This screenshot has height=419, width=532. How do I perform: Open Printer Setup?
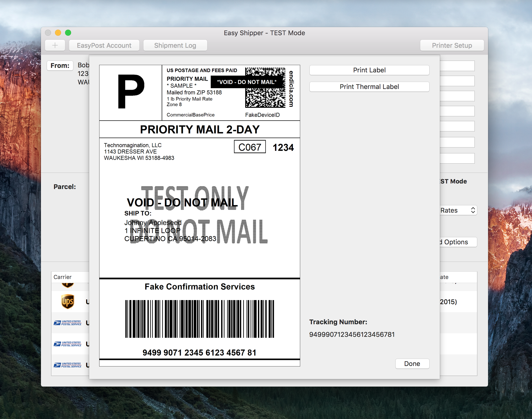pos(452,45)
